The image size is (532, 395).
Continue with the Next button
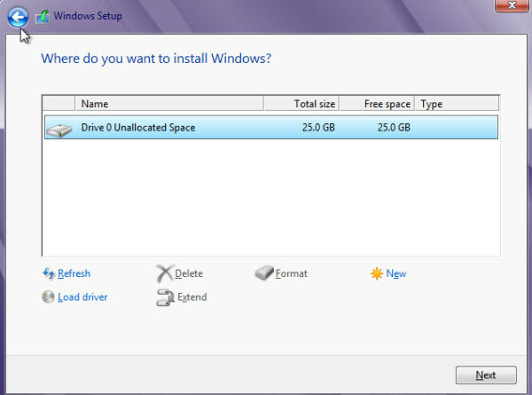[486, 375]
